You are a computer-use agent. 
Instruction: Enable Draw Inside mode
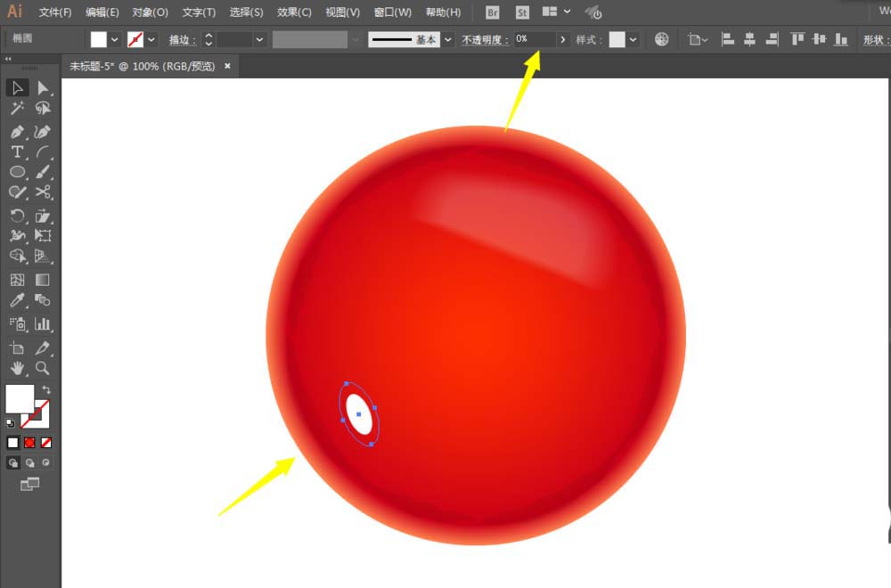tap(46, 463)
